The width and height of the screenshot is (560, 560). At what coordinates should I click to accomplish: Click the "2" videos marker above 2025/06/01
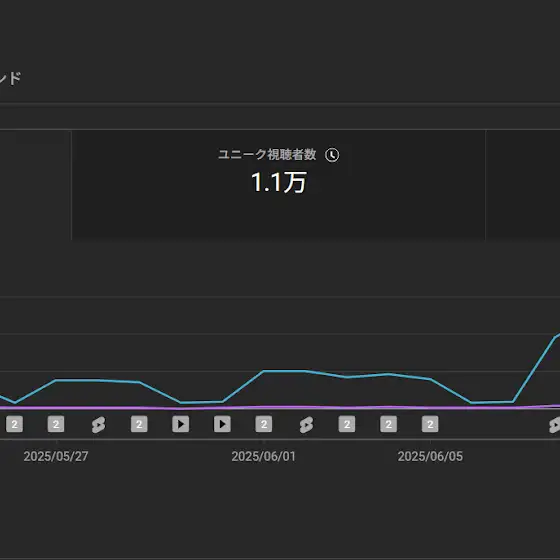[x=264, y=424]
